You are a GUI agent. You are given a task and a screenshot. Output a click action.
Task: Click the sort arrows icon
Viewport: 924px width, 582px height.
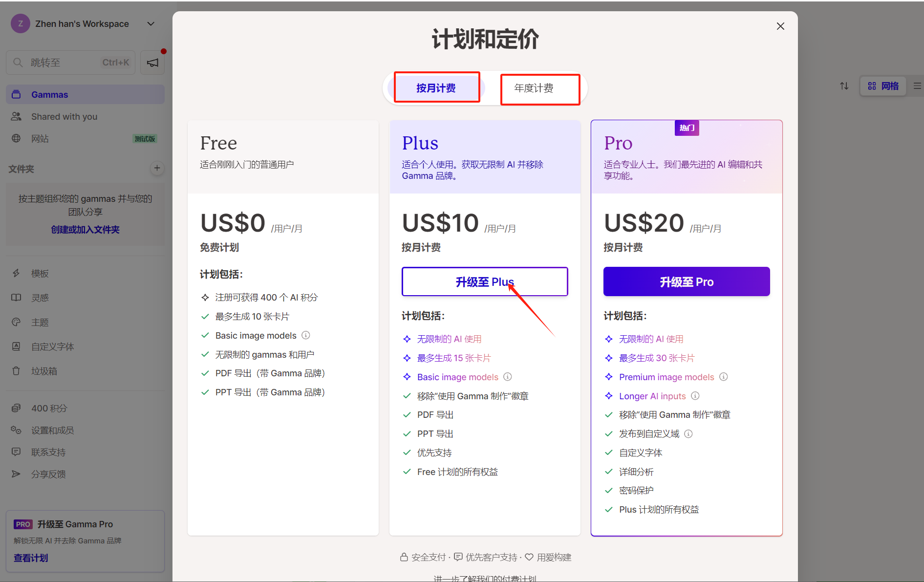click(x=844, y=86)
